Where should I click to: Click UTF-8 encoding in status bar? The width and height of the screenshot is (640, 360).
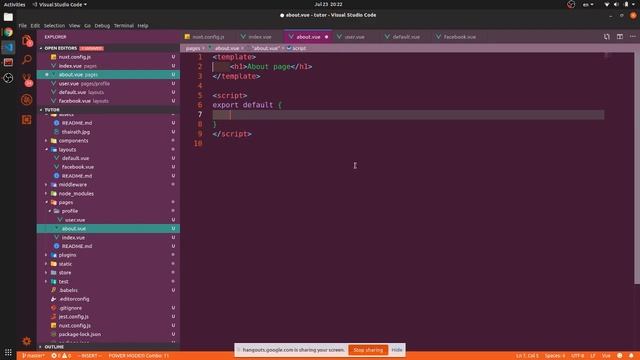pos(578,356)
